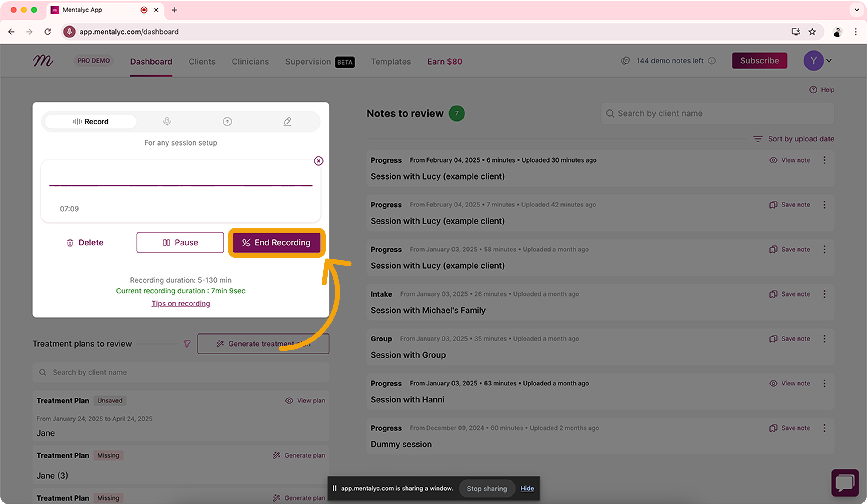
Task: Open options for Session with Group
Action: pyautogui.click(x=824, y=339)
